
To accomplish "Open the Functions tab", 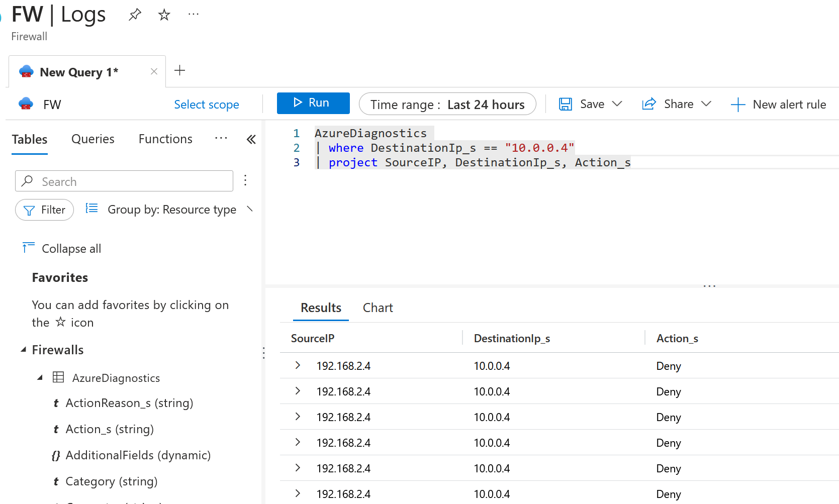I will [165, 139].
